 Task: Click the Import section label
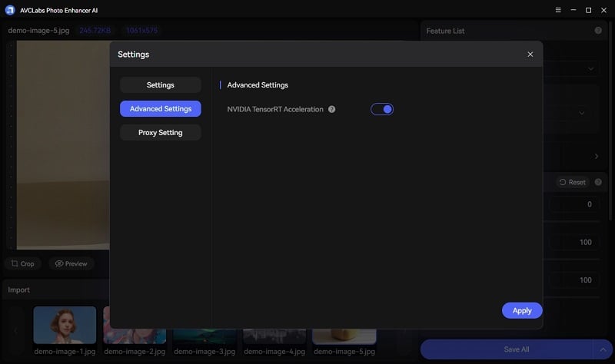click(x=18, y=290)
